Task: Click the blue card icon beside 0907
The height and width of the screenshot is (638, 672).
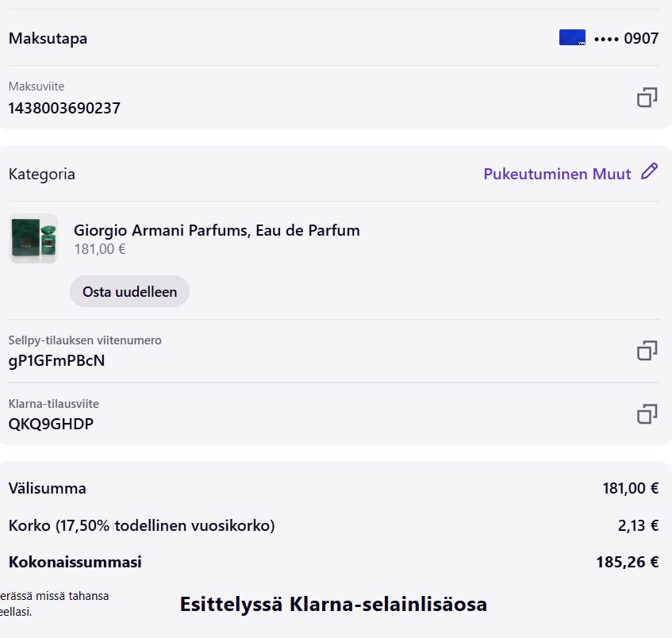Action: pyautogui.click(x=572, y=37)
